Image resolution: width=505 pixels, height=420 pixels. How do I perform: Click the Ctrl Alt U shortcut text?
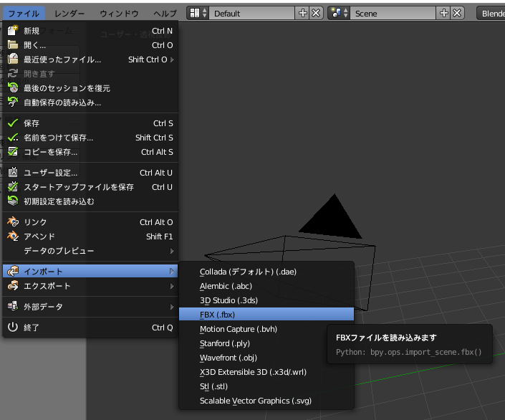coord(156,173)
